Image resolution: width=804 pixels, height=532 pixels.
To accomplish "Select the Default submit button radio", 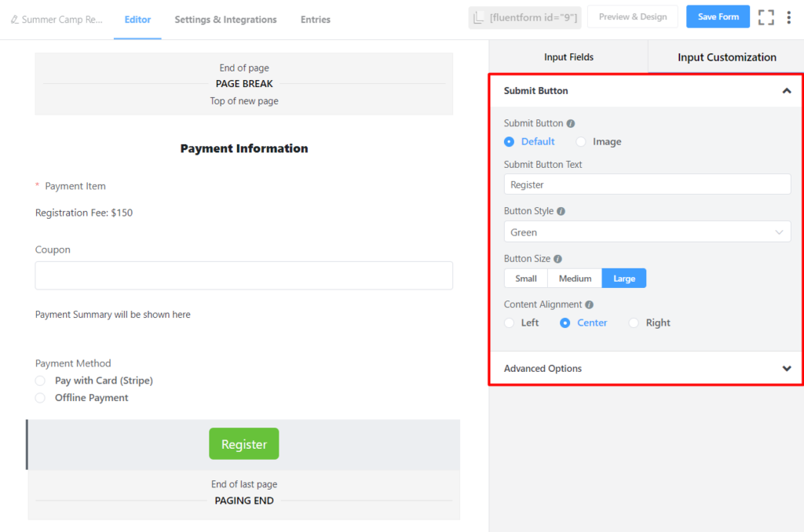I will coord(509,141).
